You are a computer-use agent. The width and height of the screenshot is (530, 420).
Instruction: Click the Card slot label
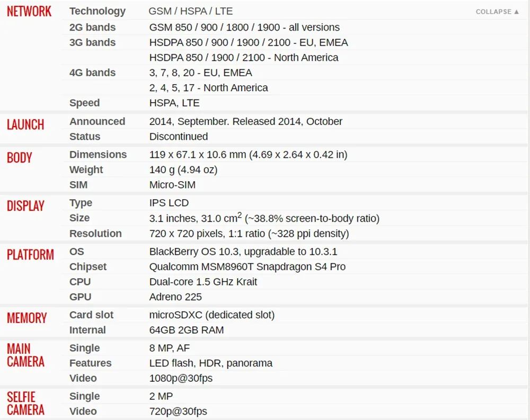pyautogui.click(x=91, y=315)
